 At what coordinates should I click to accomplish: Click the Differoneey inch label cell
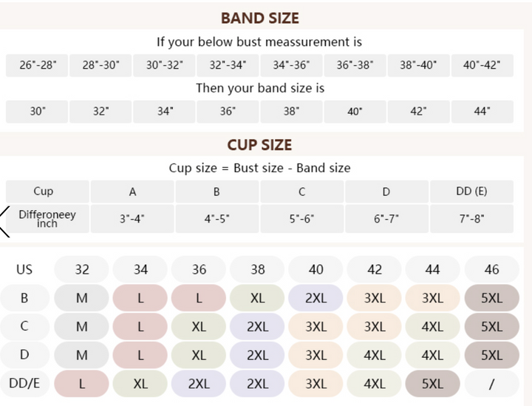[47, 219]
